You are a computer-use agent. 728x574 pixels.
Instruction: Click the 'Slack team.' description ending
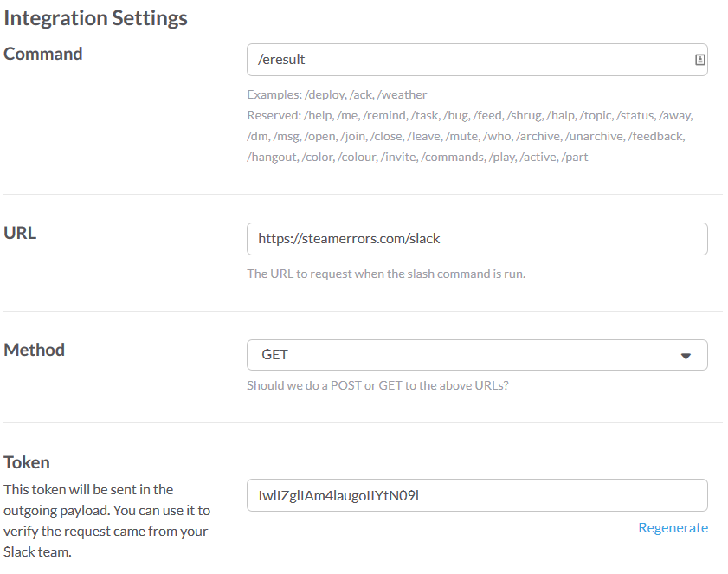pyautogui.click(x=37, y=551)
